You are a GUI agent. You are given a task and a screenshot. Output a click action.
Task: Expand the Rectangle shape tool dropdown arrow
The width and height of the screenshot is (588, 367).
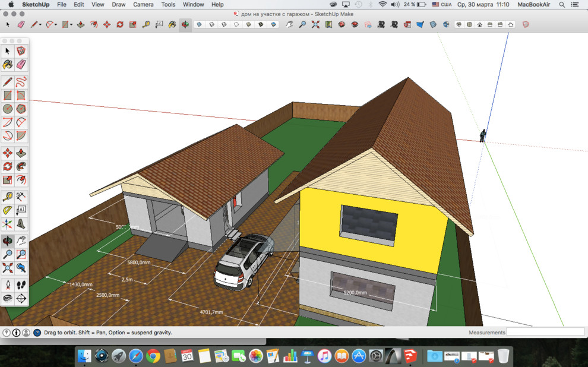tap(71, 25)
